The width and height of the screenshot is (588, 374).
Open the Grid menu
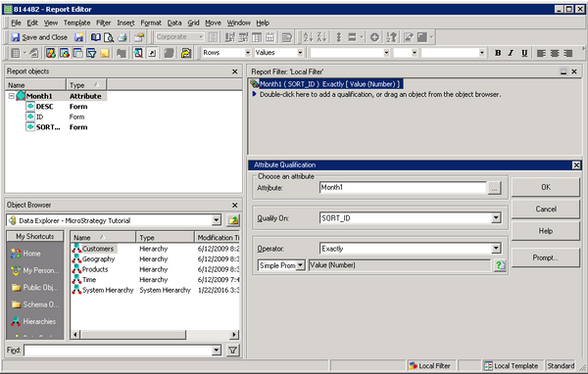[x=193, y=23]
